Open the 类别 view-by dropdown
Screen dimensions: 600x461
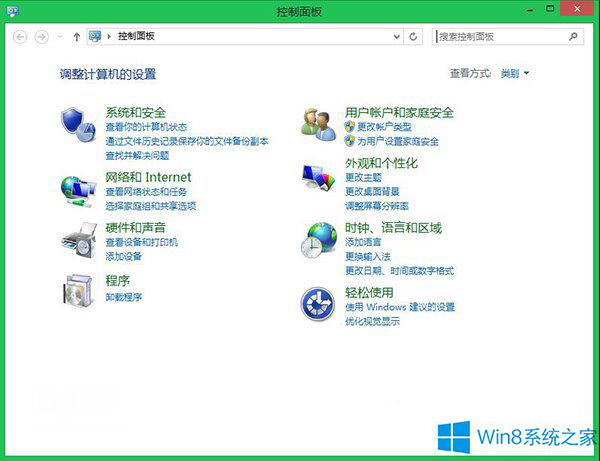[x=515, y=73]
